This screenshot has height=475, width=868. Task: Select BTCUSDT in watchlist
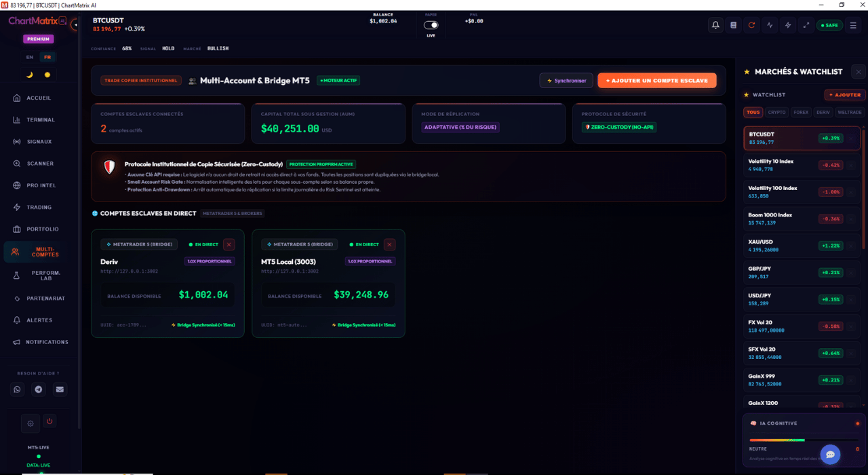click(x=802, y=138)
